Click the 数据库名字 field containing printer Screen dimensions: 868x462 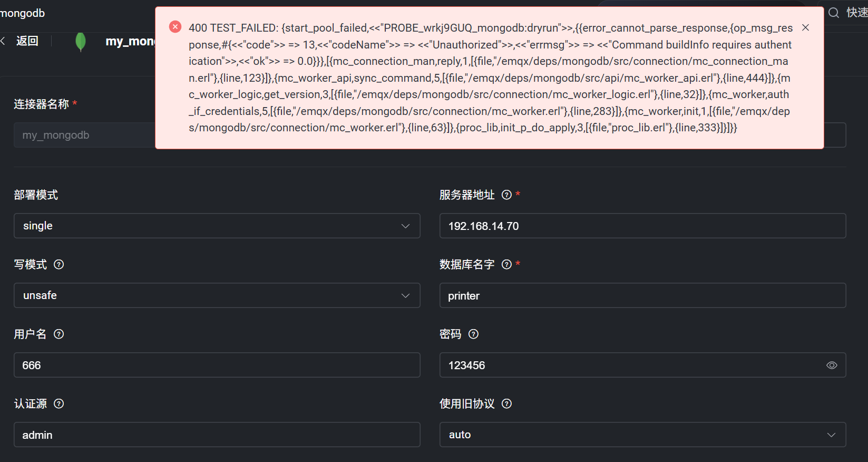tap(642, 295)
